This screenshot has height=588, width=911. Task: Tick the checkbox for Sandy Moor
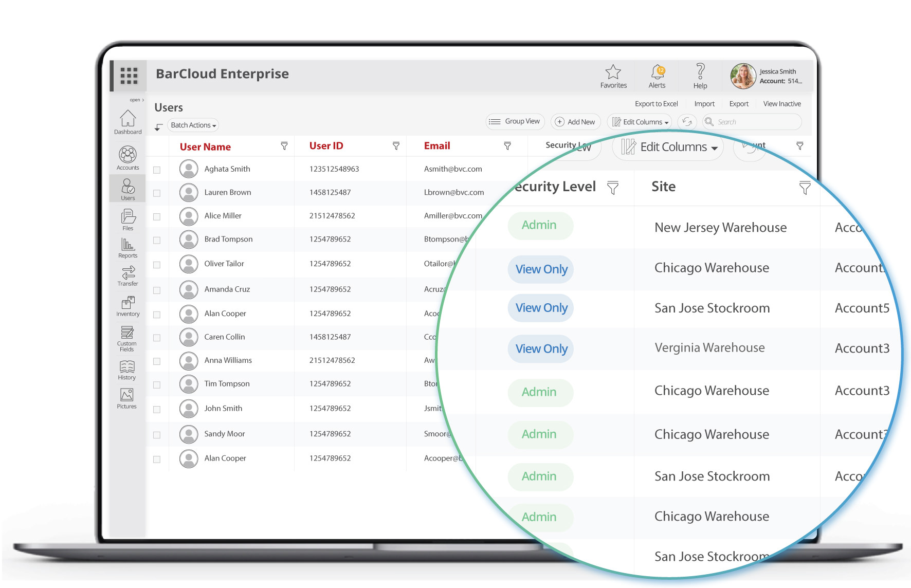(157, 435)
